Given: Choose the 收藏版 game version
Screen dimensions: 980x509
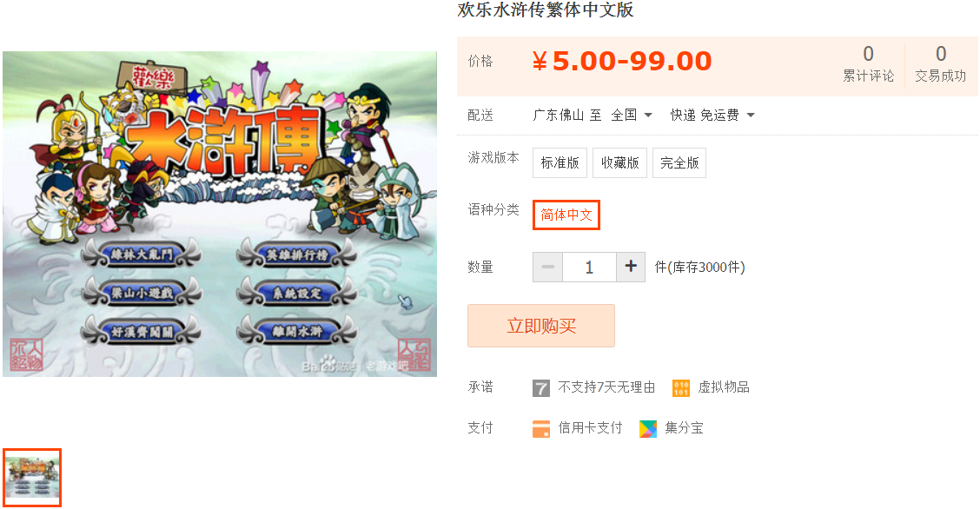Looking at the screenshot, I should [x=620, y=162].
